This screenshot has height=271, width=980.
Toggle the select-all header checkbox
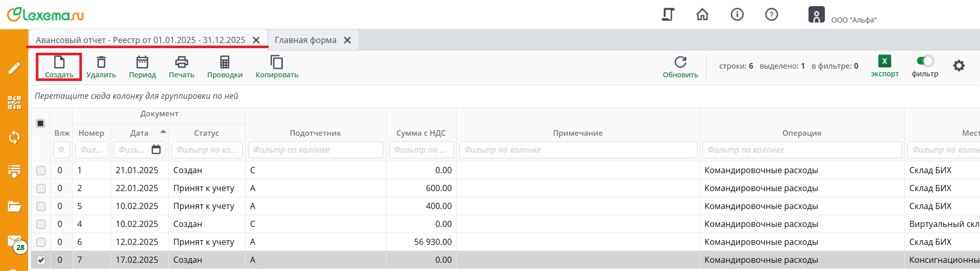click(x=40, y=123)
